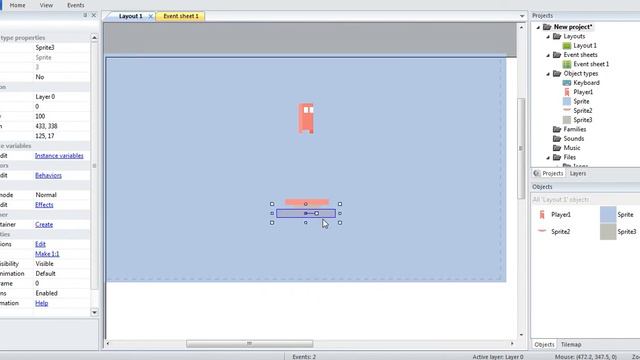
Task: Select Keyboard object type in tree
Action: coord(586,83)
